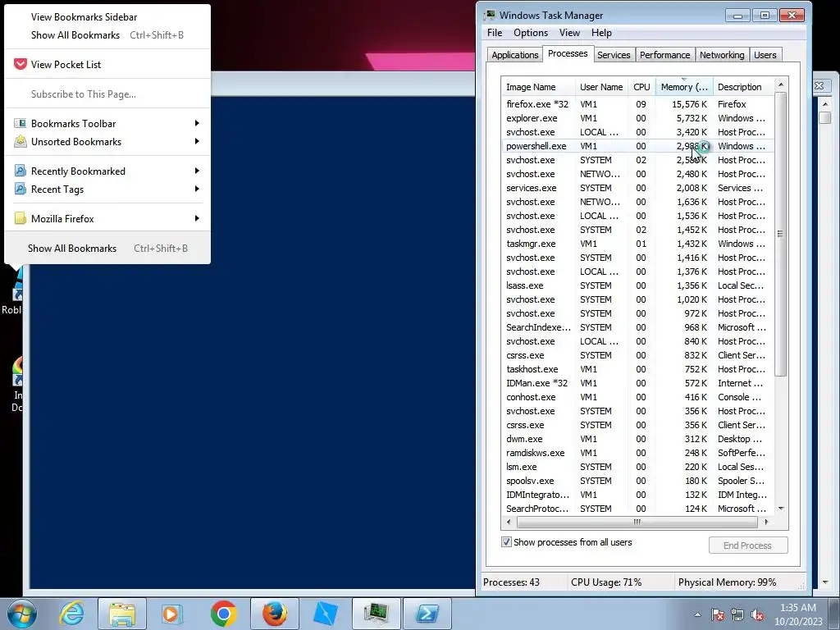The width and height of the screenshot is (840, 630).
Task: Click the blue Roblox-style taskbar icon
Action: (x=325, y=614)
